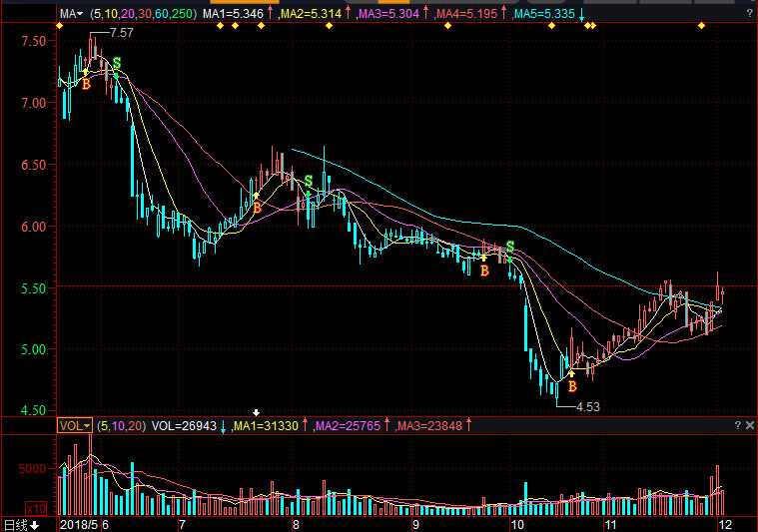Image resolution: width=758 pixels, height=532 pixels.
Task: Select the cyan MA5=5.335 legend label
Action: pyautogui.click(x=544, y=14)
